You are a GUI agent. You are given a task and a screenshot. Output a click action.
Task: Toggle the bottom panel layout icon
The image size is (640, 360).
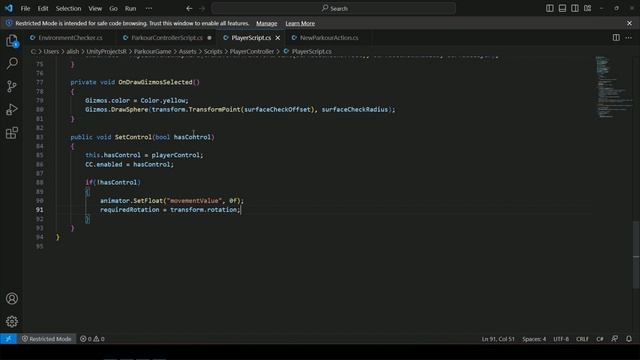coord(562,8)
